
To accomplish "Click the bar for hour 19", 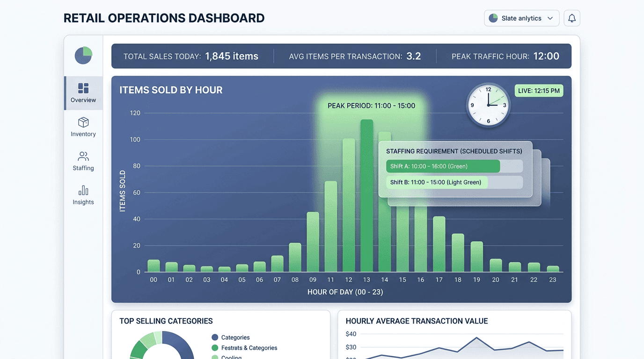I will point(476,257).
